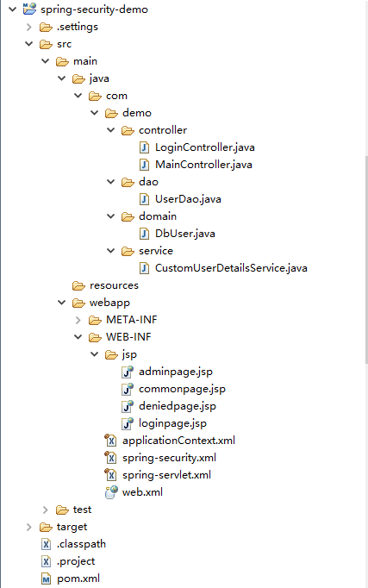This screenshot has height=588, width=368.
Task: Select the applicationContext.xml label
Action: coord(178,441)
